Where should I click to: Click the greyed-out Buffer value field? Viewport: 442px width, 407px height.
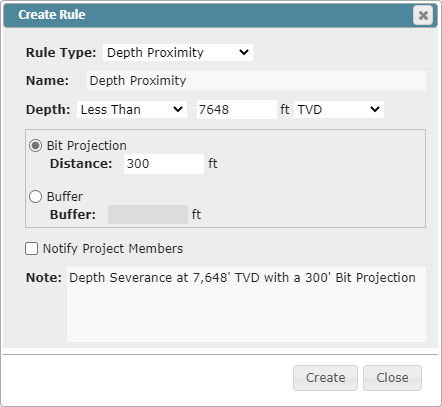(x=148, y=214)
